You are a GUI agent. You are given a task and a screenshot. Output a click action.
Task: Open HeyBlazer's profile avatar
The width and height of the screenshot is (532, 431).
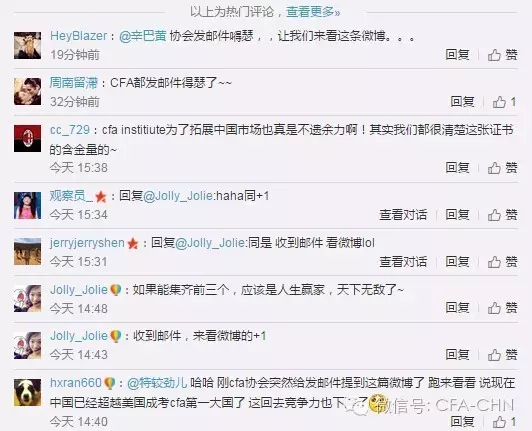click(x=27, y=45)
